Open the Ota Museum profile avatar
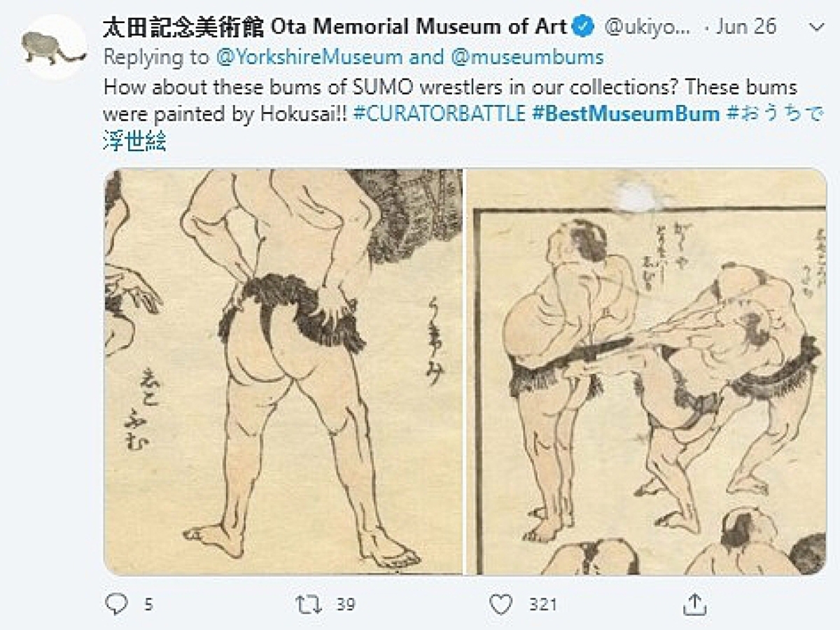The width and height of the screenshot is (840, 630). [x=54, y=46]
